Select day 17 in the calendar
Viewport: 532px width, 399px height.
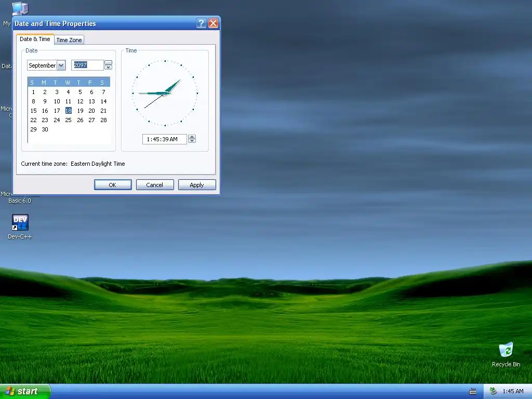[x=57, y=111]
